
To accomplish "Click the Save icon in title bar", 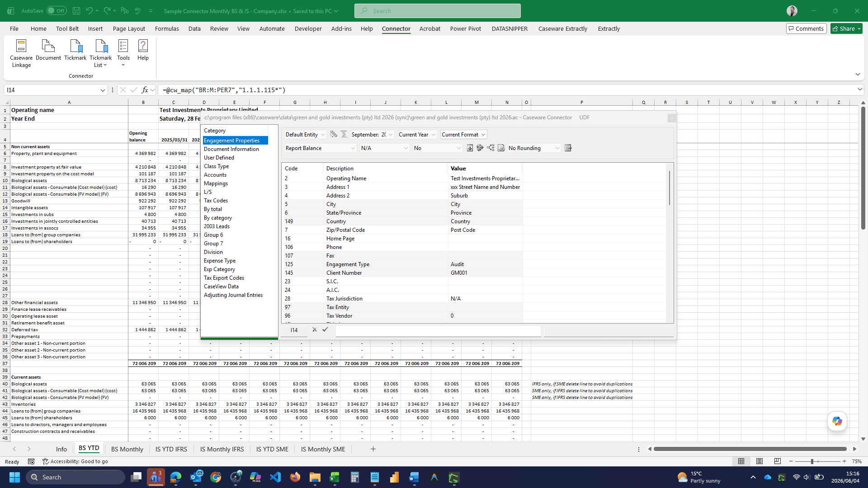I will [76, 10].
